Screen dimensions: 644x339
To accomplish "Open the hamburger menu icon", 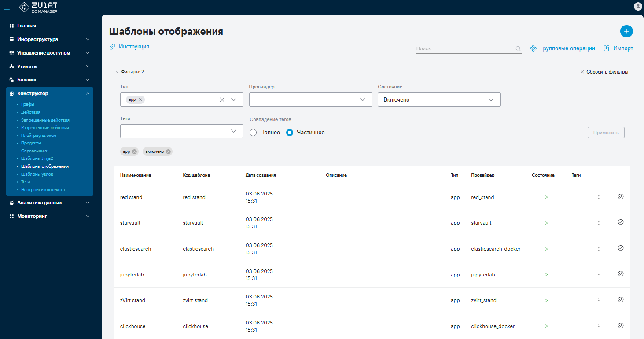I will point(7,7).
